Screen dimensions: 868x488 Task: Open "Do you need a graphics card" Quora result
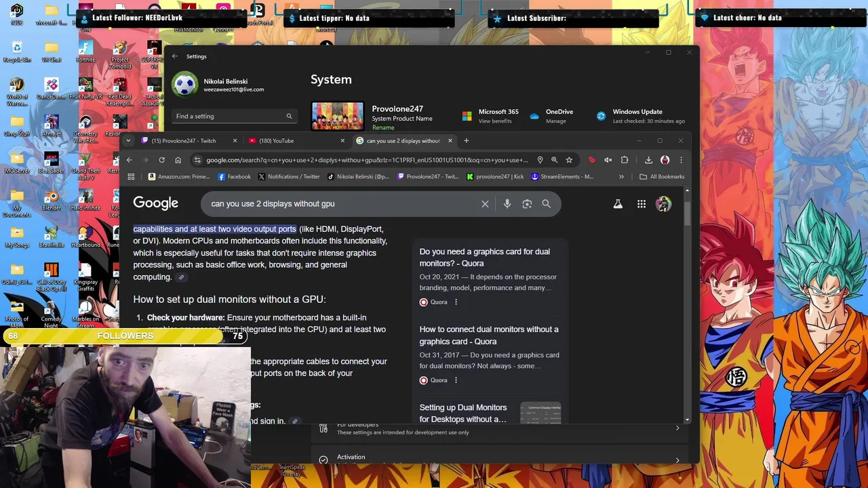(485, 258)
